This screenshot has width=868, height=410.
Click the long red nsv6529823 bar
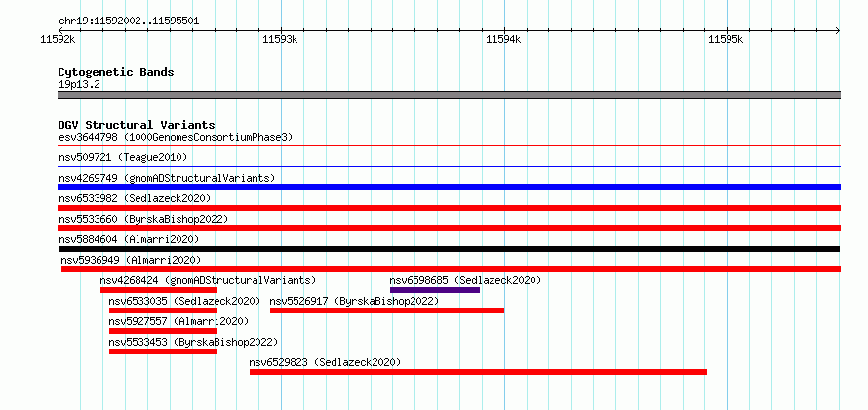[478, 372]
